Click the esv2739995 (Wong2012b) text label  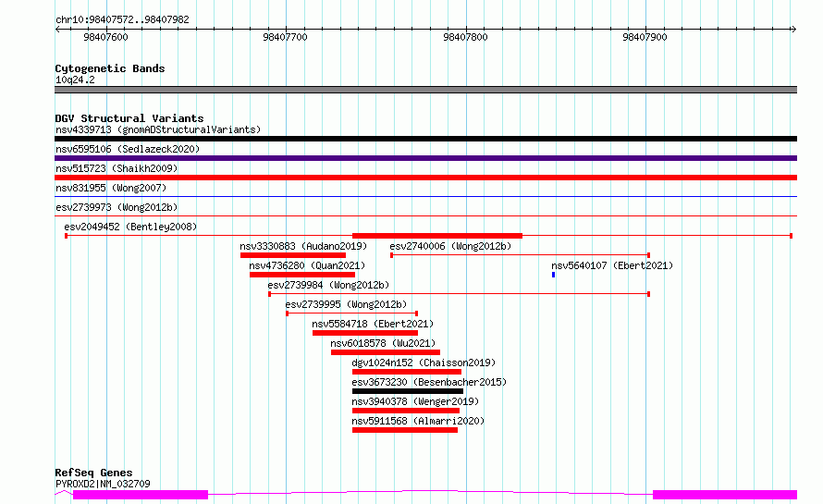tap(346, 304)
